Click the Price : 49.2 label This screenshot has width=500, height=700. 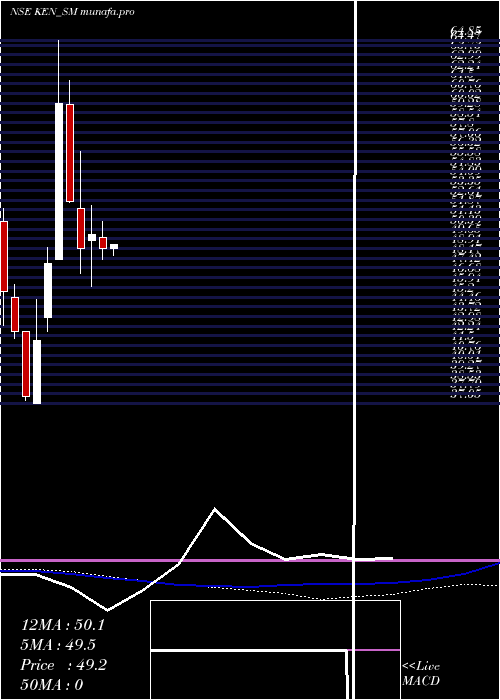[63, 665]
